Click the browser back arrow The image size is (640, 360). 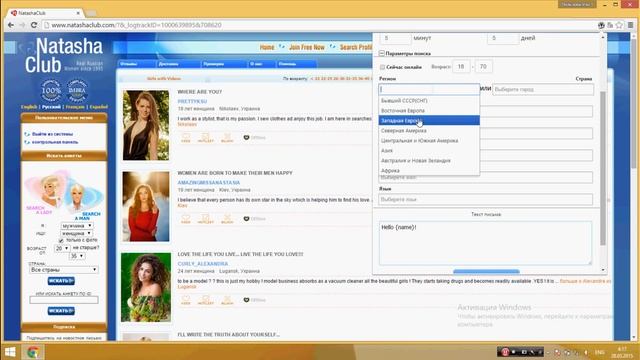[x=11, y=25]
